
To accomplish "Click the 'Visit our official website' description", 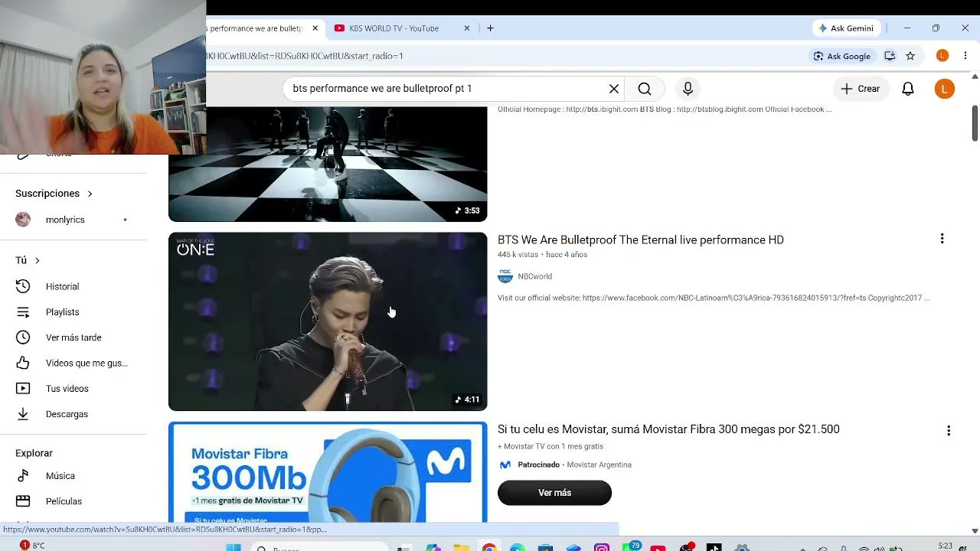I will tap(714, 298).
